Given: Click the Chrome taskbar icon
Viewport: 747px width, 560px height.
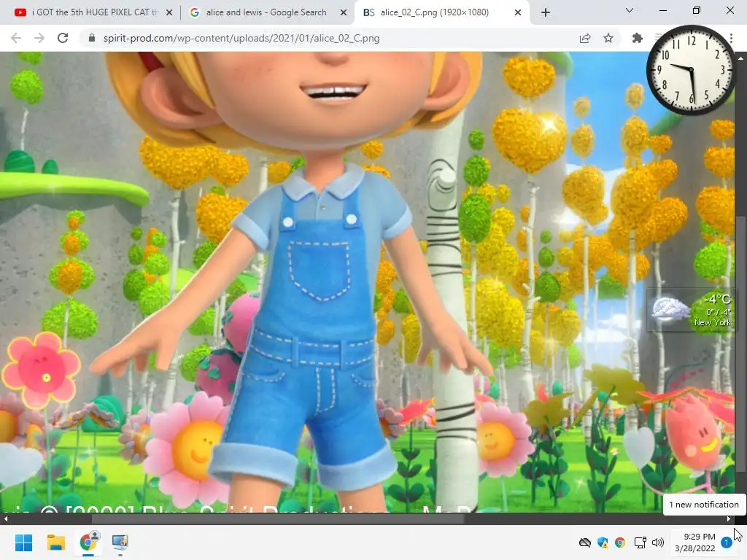Looking at the screenshot, I should (x=88, y=542).
